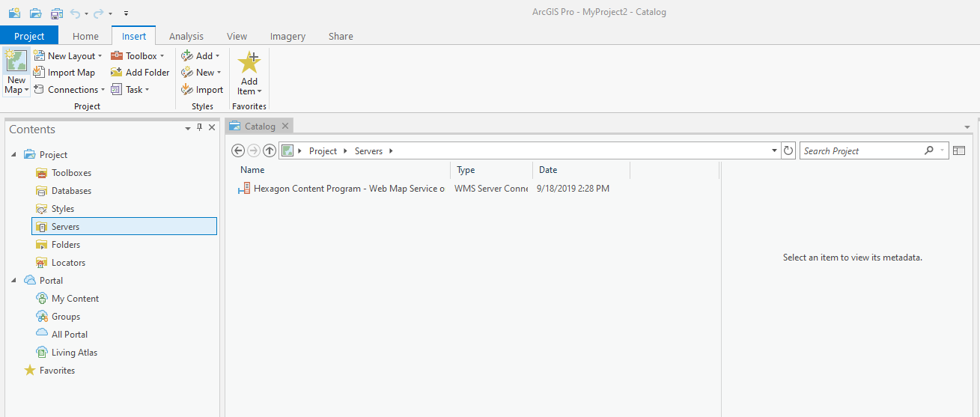Open the Connections dropdown
The width and height of the screenshot is (980, 417).
(x=70, y=90)
